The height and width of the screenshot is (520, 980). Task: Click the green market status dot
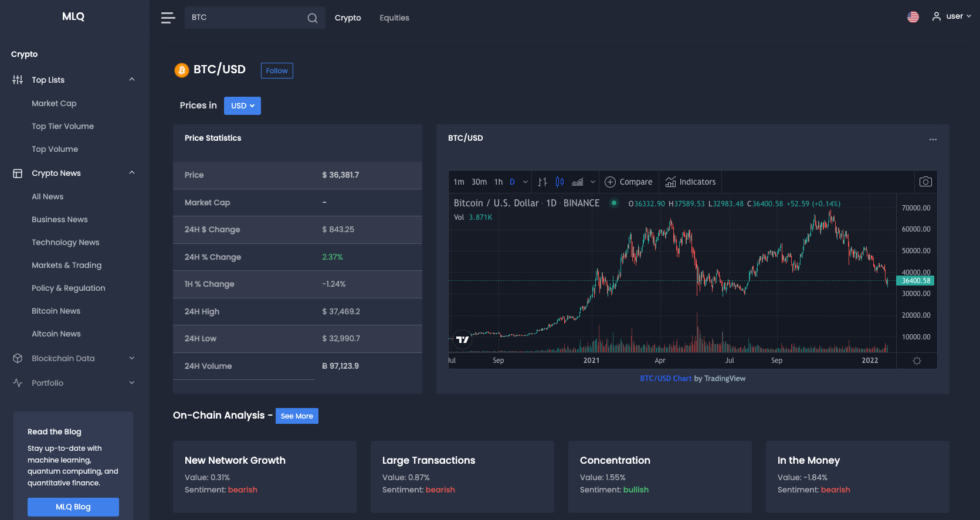tap(613, 203)
